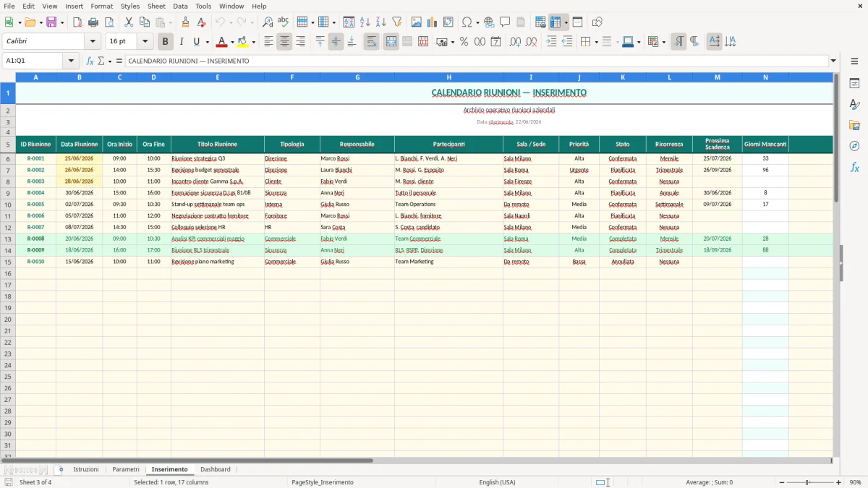The height and width of the screenshot is (488, 868).
Task: Toggle Center Vertically alignment
Action: coord(336,42)
